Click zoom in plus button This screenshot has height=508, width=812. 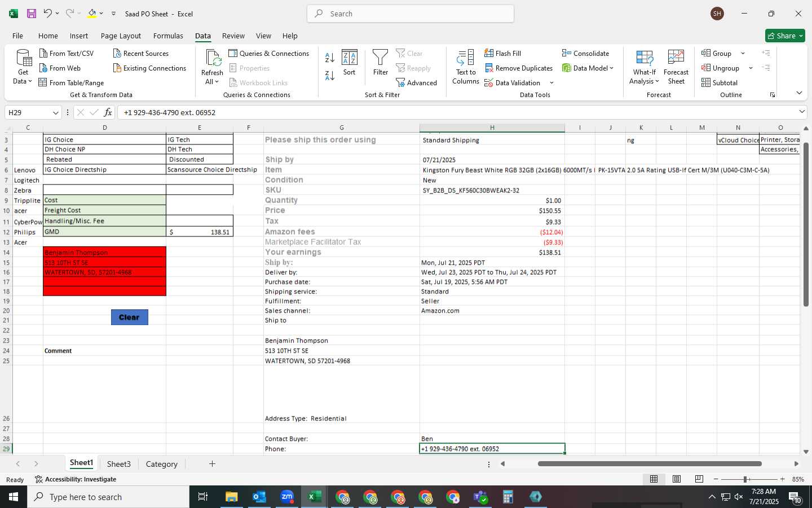782,479
